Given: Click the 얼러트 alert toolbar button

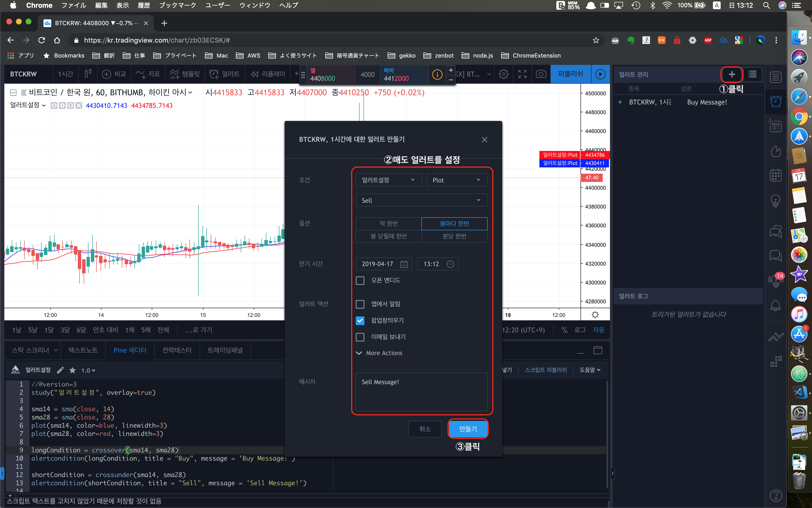Looking at the screenshot, I should (x=225, y=74).
